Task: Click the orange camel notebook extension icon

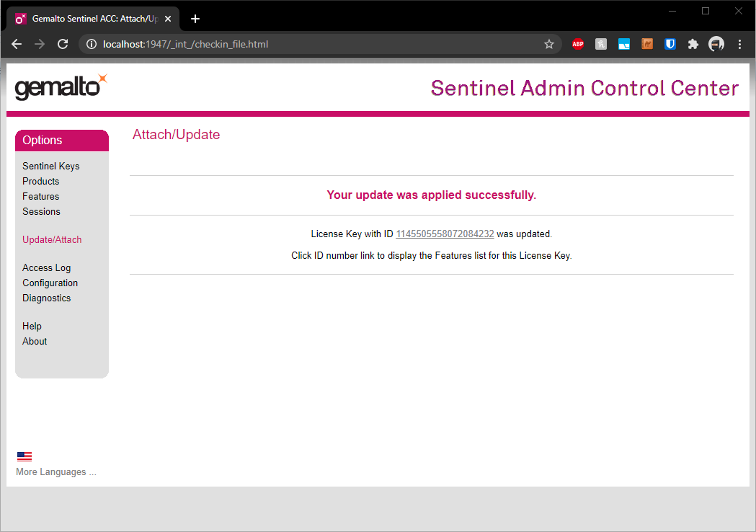Action: click(646, 44)
